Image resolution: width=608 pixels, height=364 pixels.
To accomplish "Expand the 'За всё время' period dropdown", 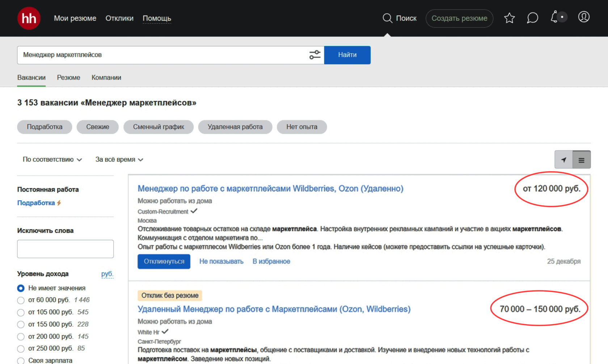I will (119, 159).
